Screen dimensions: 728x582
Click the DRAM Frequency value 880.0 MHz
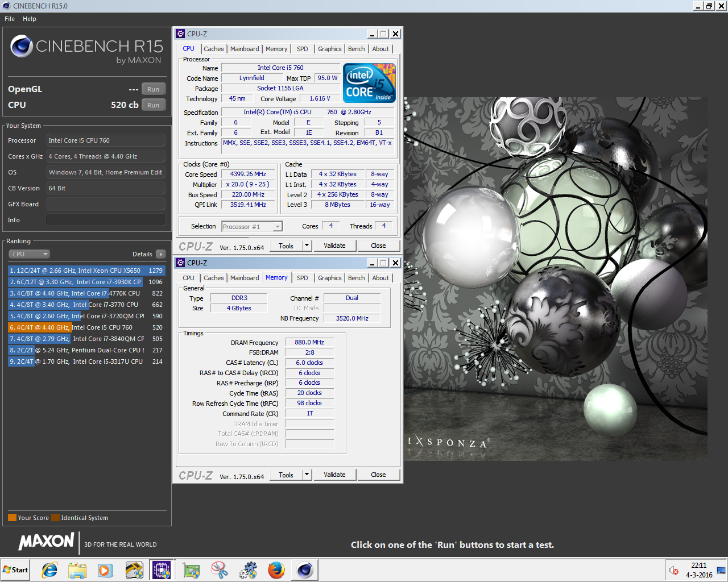309,343
